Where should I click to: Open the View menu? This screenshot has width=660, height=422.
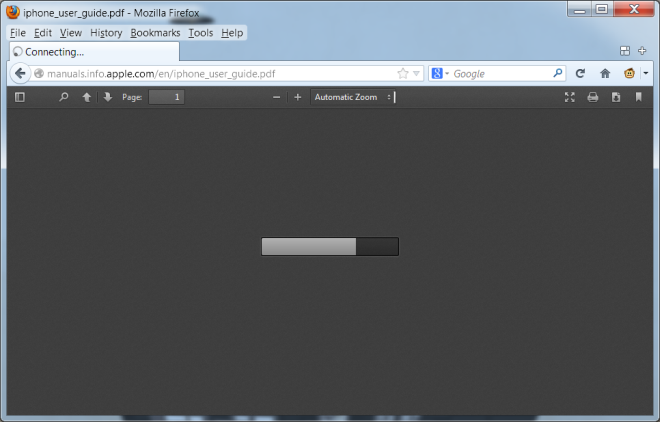[70, 33]
